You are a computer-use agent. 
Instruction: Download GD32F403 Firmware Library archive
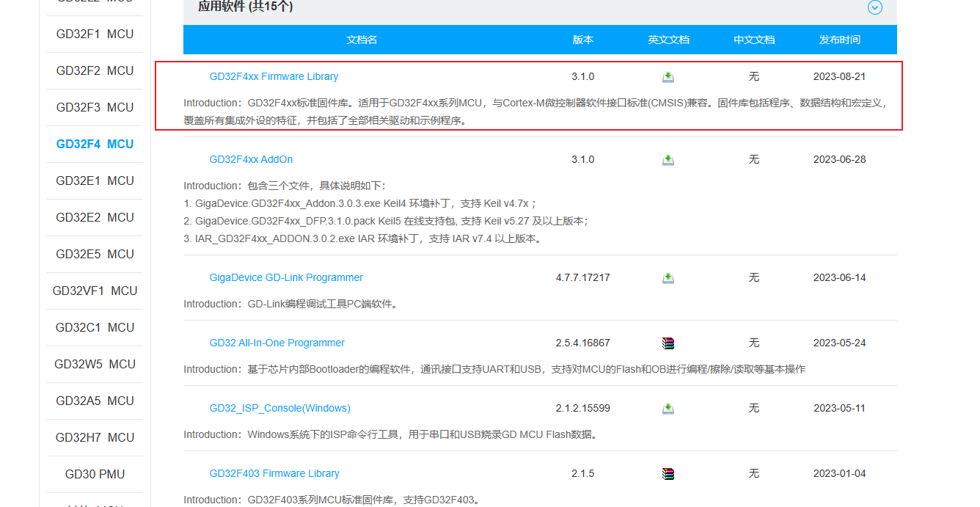[x=668, y=474]
